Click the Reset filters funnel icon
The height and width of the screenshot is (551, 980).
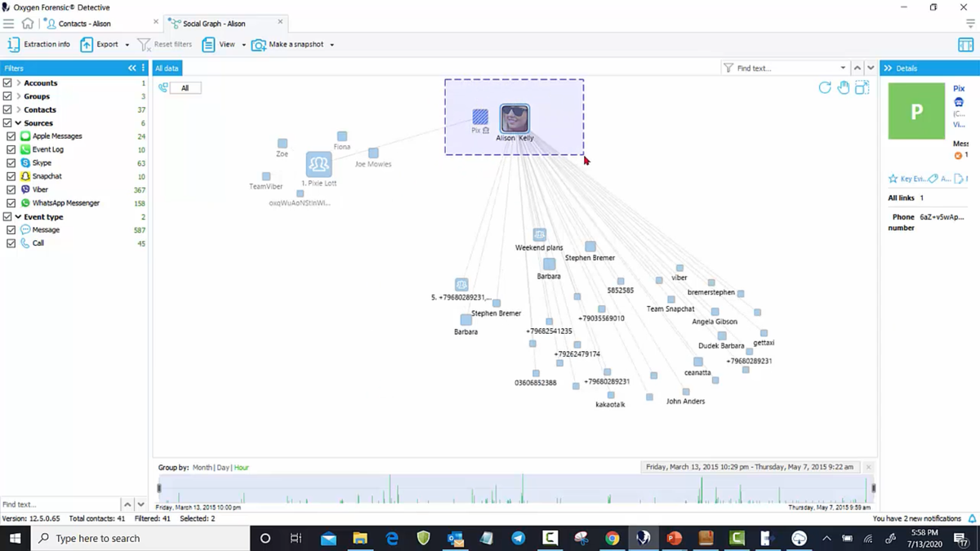tap(145, 45)
